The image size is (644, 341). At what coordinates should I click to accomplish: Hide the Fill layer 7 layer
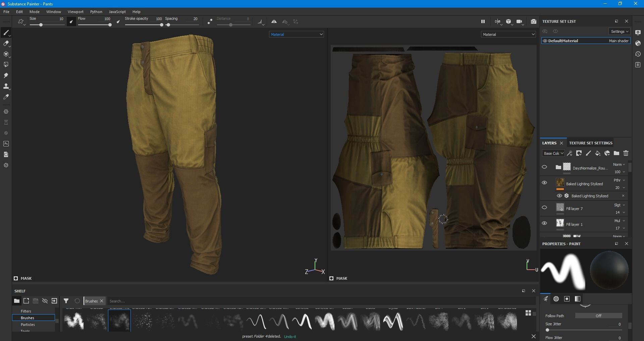click(x=545, y=207)
